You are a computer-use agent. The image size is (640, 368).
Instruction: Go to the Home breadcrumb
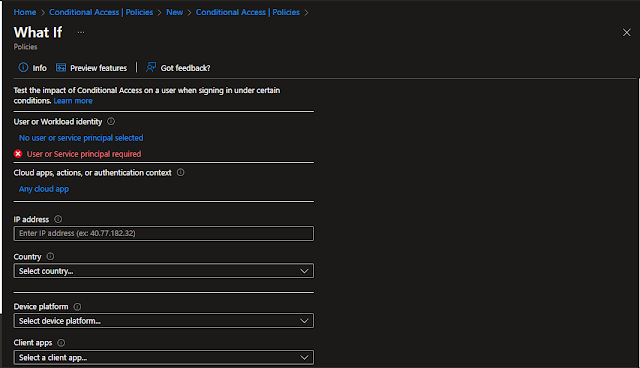(25, 12)
